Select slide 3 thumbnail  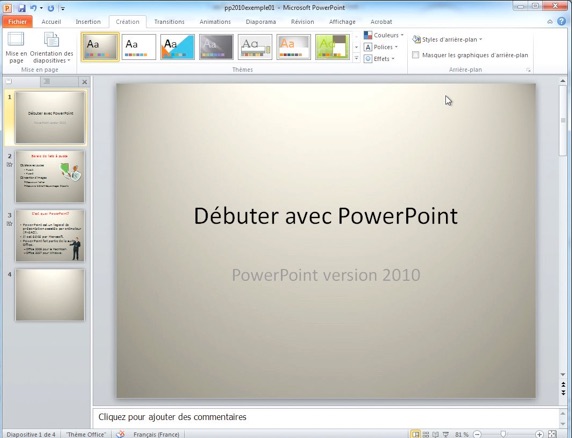pyautogui.click(x=50, y=236)
